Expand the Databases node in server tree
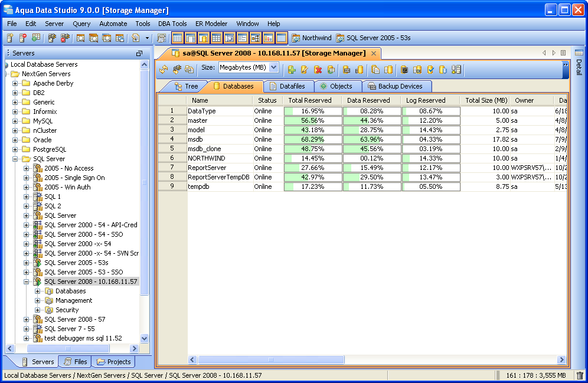This screenshot has height=383, width=588. pyautogui.click(x=38, y=291)
